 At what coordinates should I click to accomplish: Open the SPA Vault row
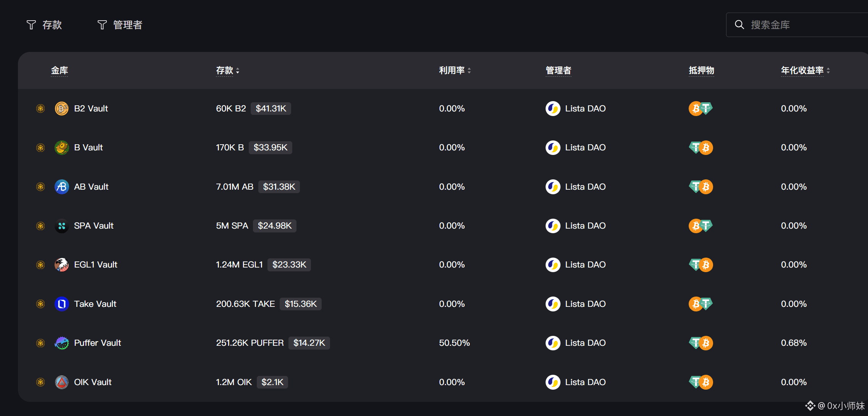tap(93, 226)
